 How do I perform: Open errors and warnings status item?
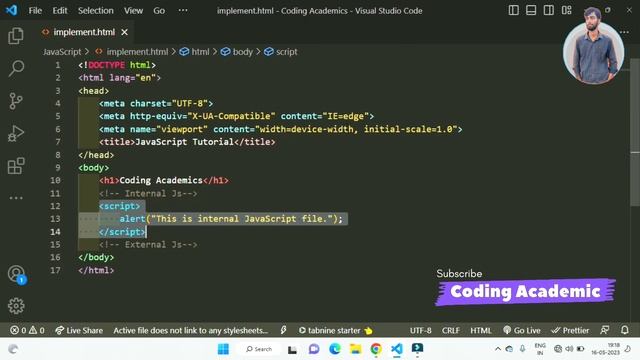27,330
